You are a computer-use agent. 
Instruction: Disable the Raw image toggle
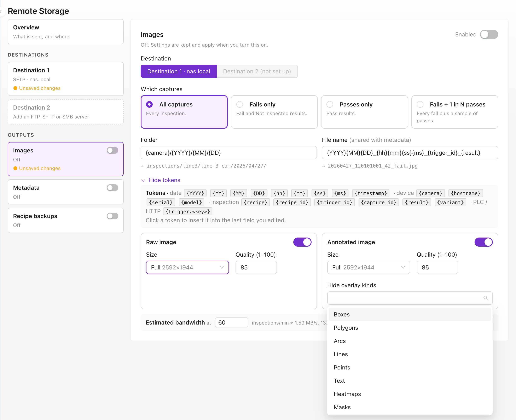point(302,242)
